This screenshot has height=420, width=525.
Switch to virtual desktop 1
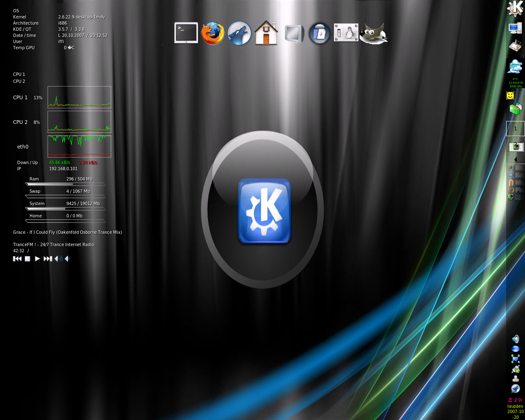point(515,128)
